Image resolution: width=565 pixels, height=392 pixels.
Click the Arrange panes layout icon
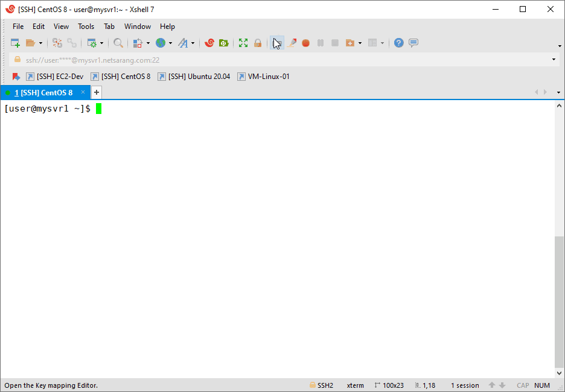(372, 43)
